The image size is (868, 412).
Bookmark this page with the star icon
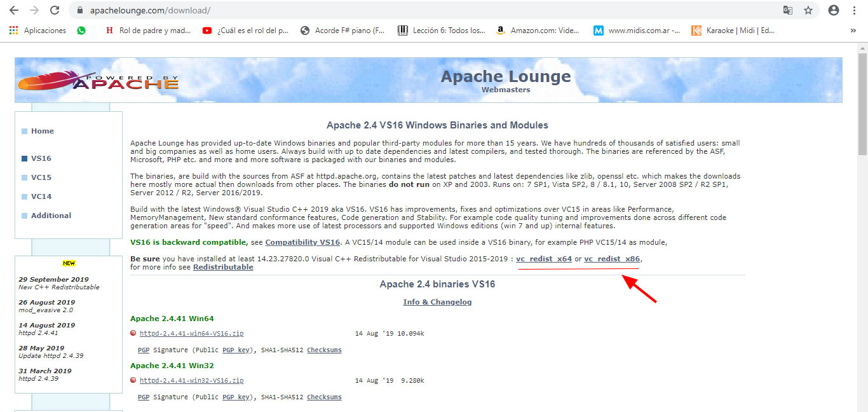[808, 10]
